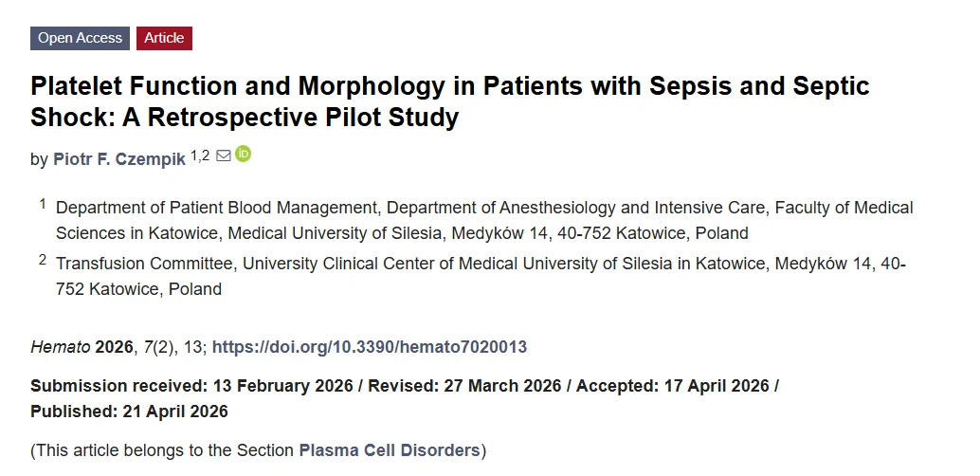Screen dimensions: 980x476
Task: Click the italic Hemato journal name
Action: pyautogui.click(x=60, y=346)
